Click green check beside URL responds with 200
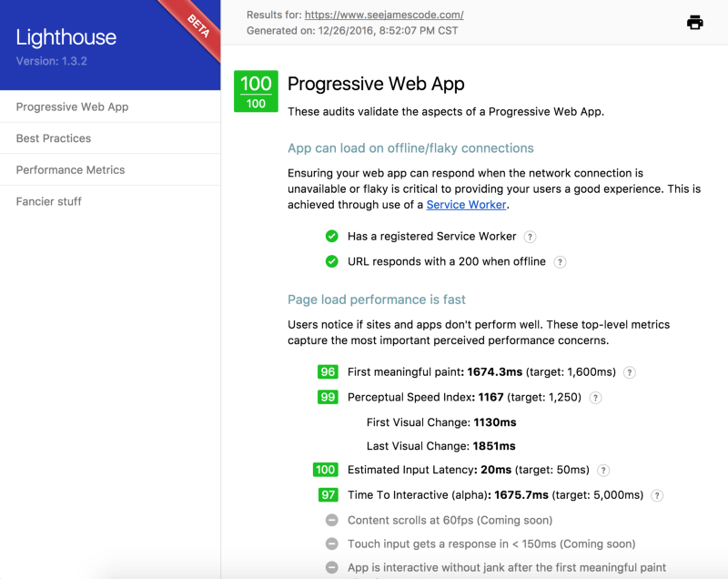This screenshot has width=728, height=579. pyautogui.click(x=332, y=262)
